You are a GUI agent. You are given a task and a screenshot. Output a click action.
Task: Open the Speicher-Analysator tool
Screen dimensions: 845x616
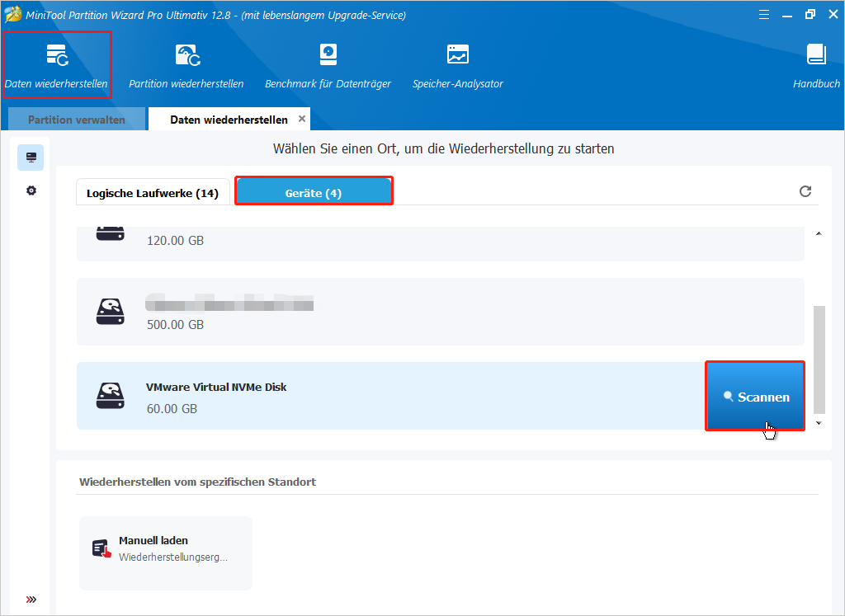pyautogui.click(x=457, y=64)
